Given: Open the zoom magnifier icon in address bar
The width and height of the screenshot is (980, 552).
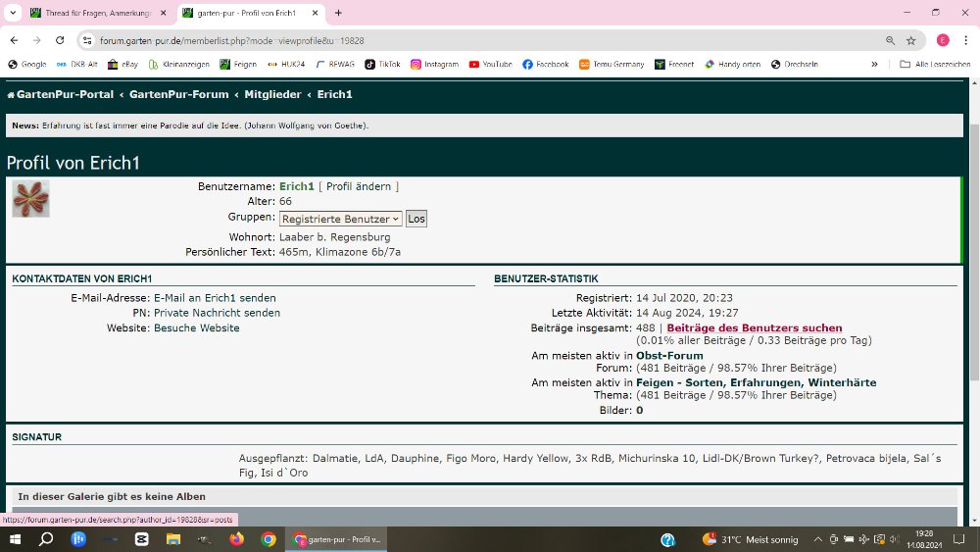Looking at the screenshot, I should coord(890,40).
